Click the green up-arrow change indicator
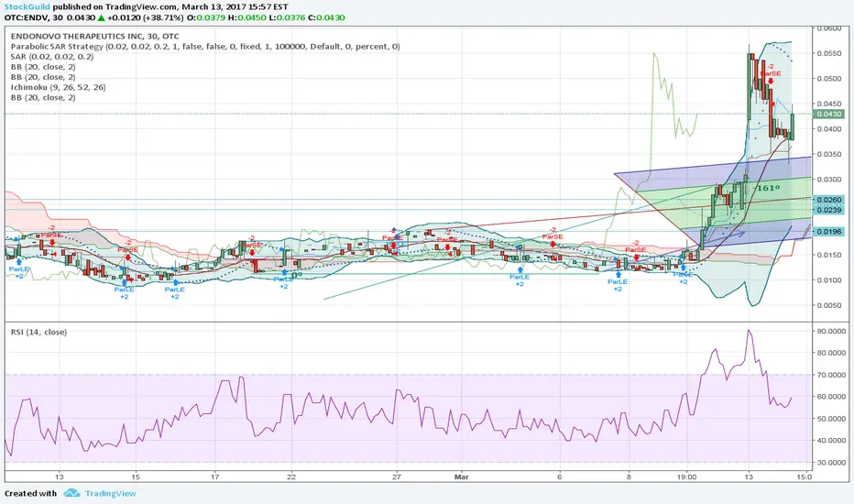Viewport: 854px width, 504px height. (102, 17)
